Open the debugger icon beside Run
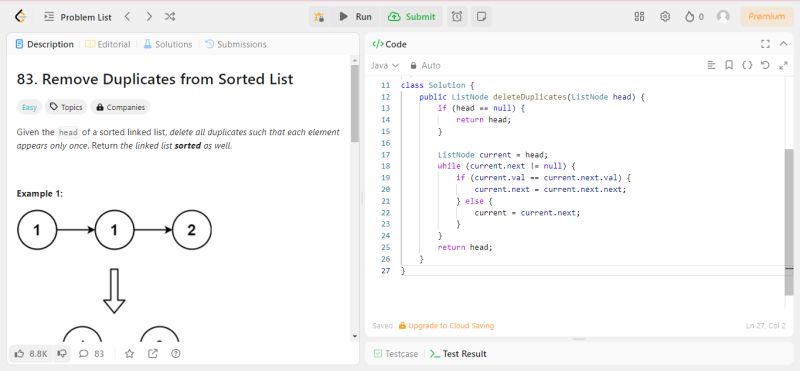 (x=319, y=17)
